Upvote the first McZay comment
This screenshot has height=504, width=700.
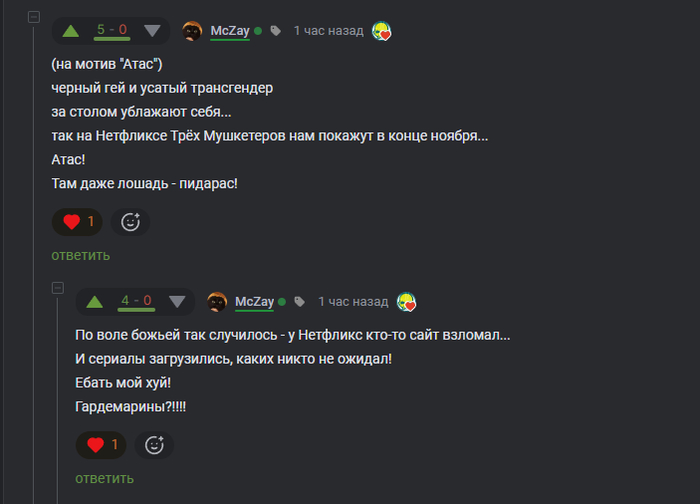tap(71, 31)
